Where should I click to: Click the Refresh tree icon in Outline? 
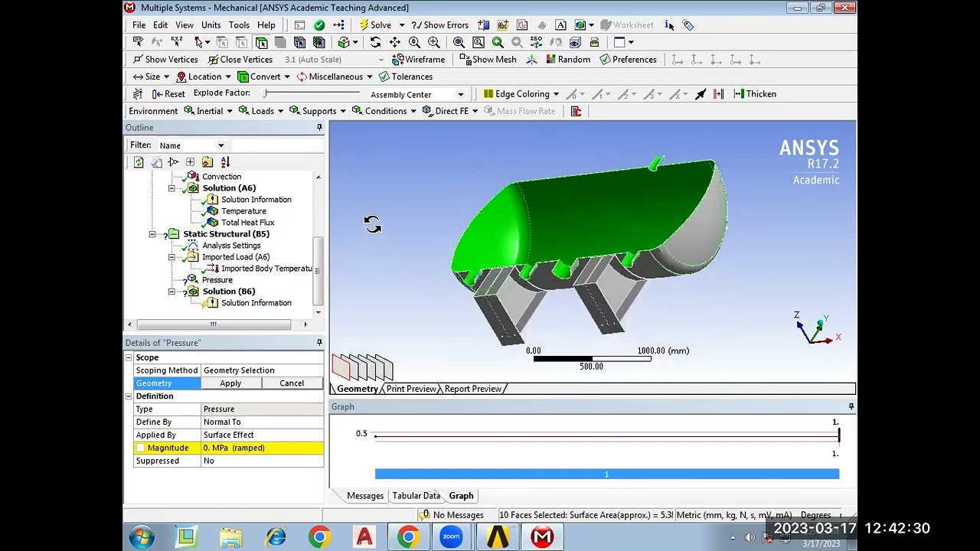coord(139,162)
